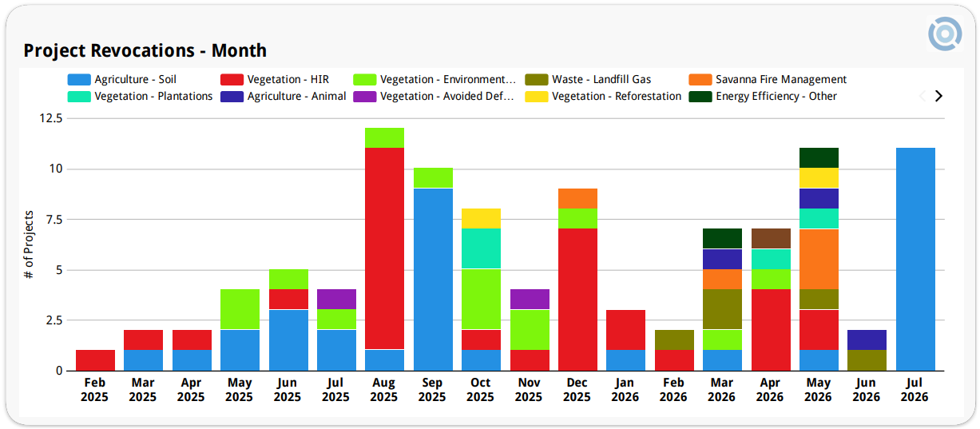This screenshot has width=980, height=429.
Task: Select the yellow Reforestation segment in Oct 2025
Action: pos(481,218)
